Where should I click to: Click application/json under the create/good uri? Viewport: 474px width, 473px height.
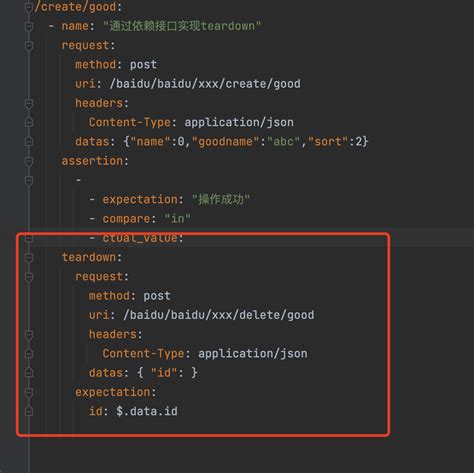tap(239, 122)
